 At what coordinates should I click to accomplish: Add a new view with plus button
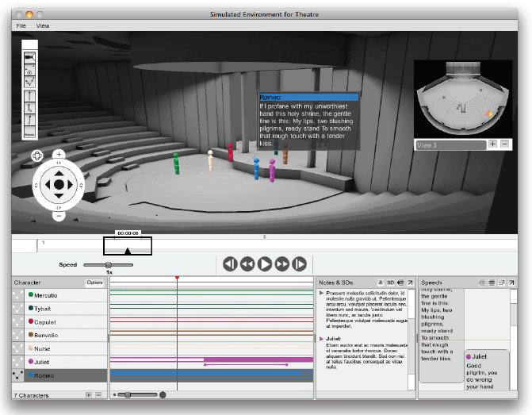tap(492, 144)
